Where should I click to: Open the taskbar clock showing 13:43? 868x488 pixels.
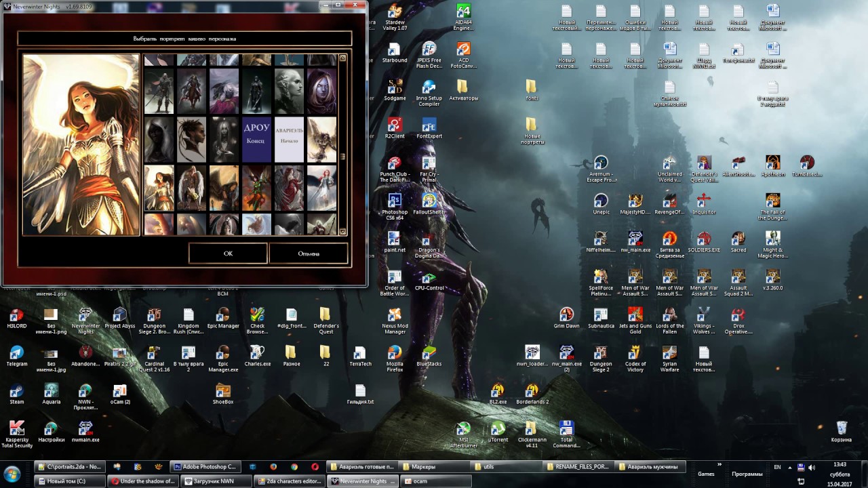click(x=840, y=474)
